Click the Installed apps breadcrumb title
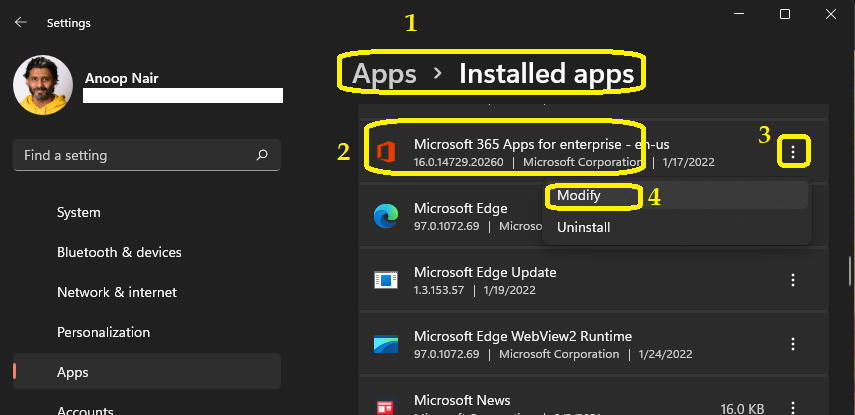This screenshot has width=855, height=415. click(x=546, y=74)
